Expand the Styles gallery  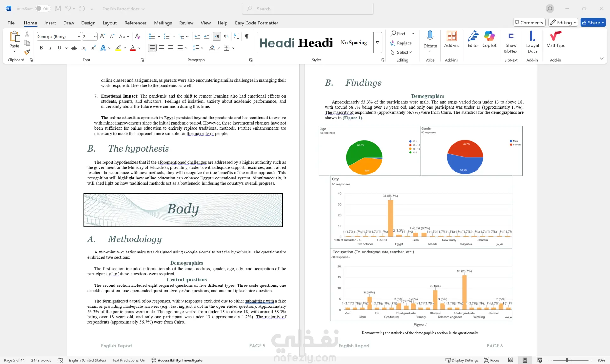pyautogui.click(x=377, y=42)
